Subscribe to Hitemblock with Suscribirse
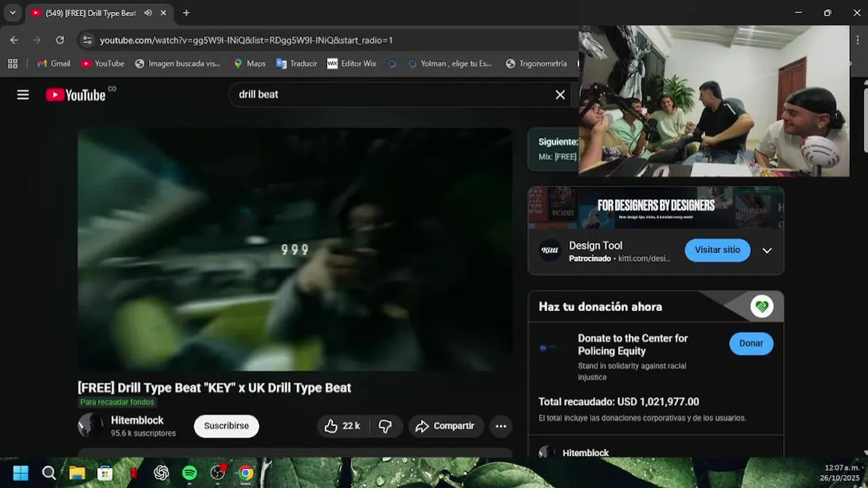 point(226,426)
